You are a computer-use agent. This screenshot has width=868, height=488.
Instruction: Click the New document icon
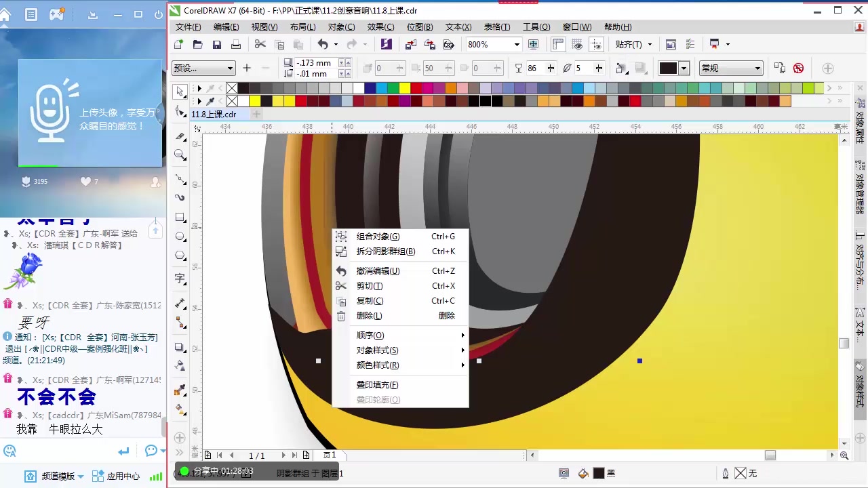point(178,44)
